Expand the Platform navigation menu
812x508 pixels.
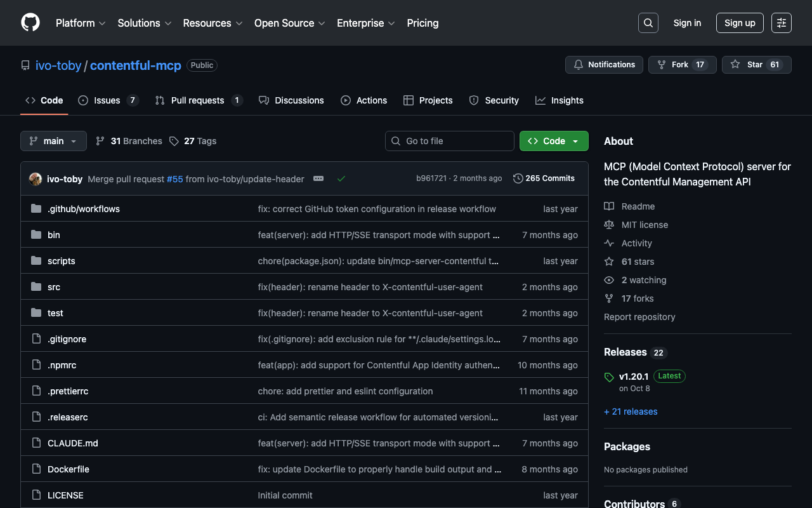pyautogui.click(x=81, y=23)
